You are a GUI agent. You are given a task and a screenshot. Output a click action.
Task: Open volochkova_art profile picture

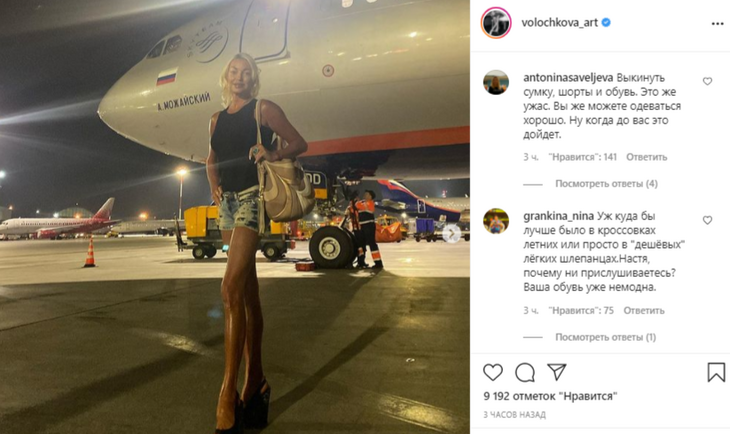point(496,22)
